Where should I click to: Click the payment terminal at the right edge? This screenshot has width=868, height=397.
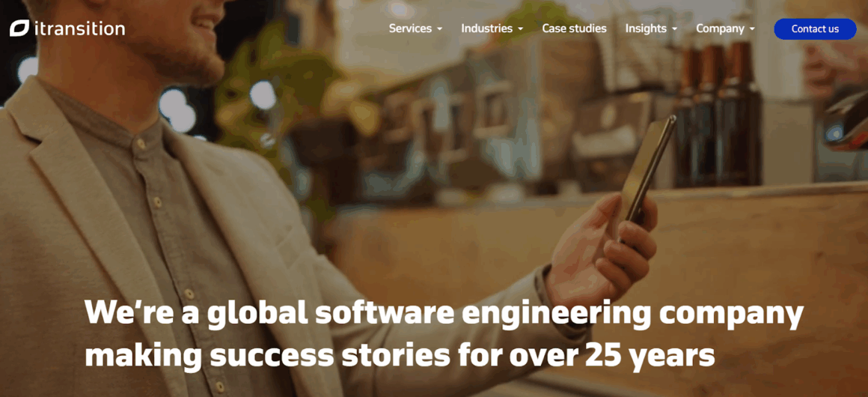tap(846, 122)
